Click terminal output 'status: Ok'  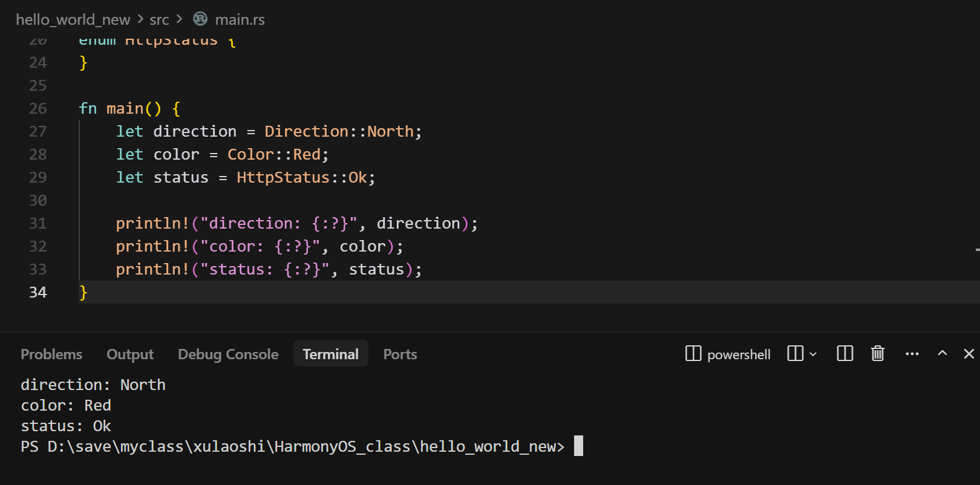66,426
